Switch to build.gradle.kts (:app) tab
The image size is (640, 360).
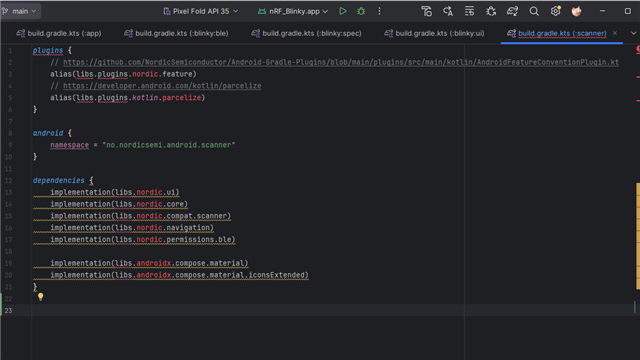point(59,33)
